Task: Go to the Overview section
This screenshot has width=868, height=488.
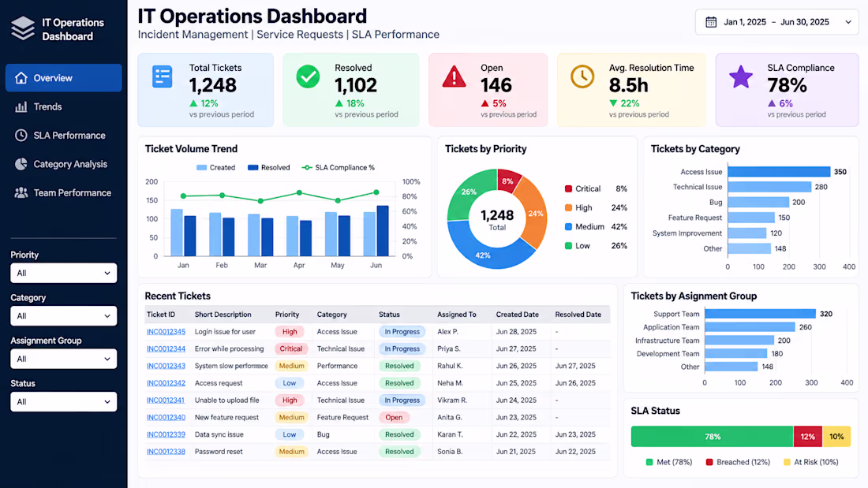Action: pos(64,78)
